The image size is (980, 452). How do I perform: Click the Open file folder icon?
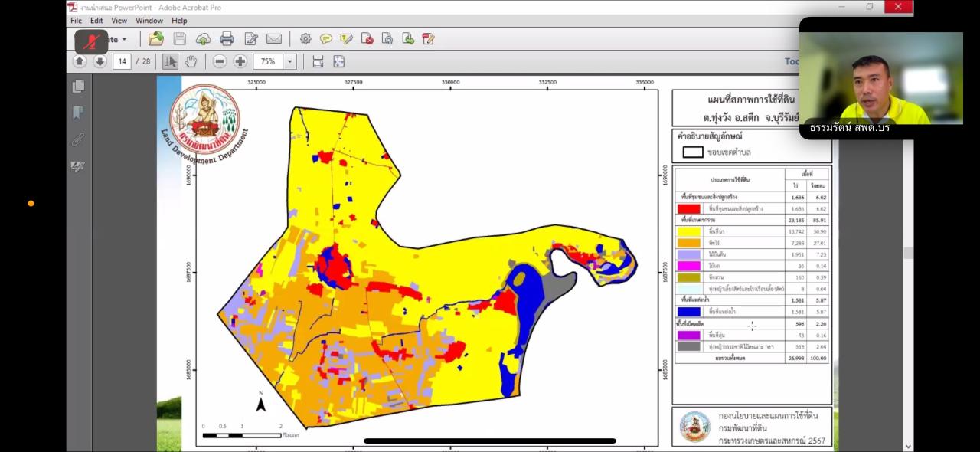point(156,38)
